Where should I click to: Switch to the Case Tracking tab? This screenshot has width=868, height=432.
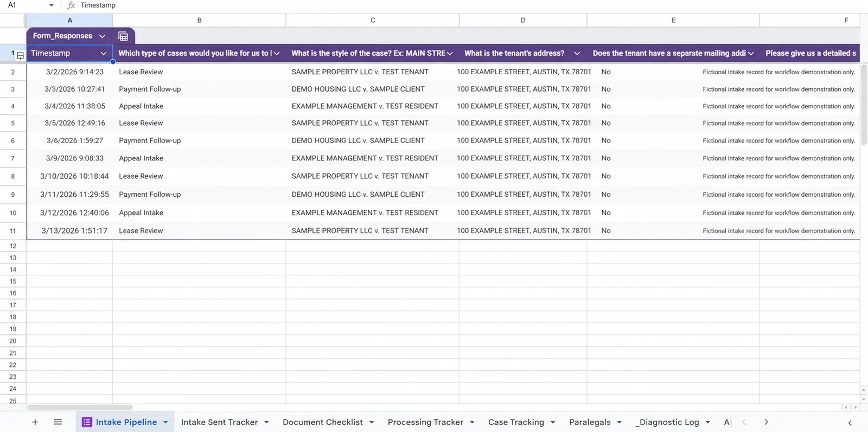coord(516,422)
